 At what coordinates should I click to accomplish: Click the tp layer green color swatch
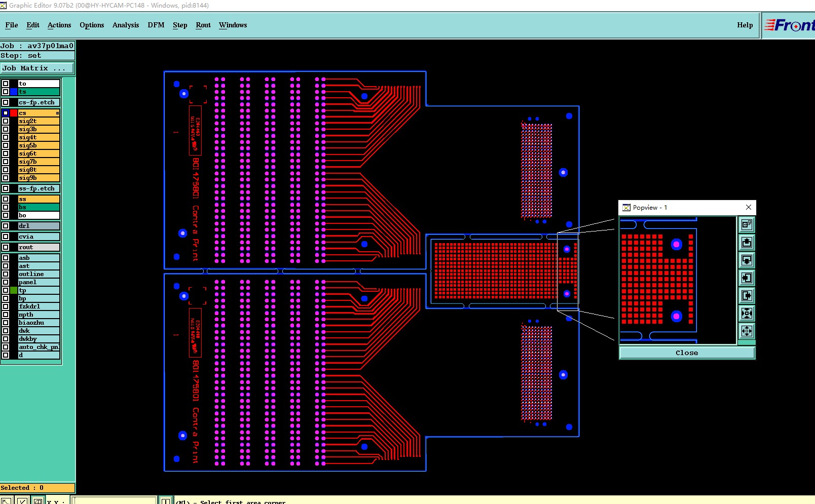click(14, 290)
